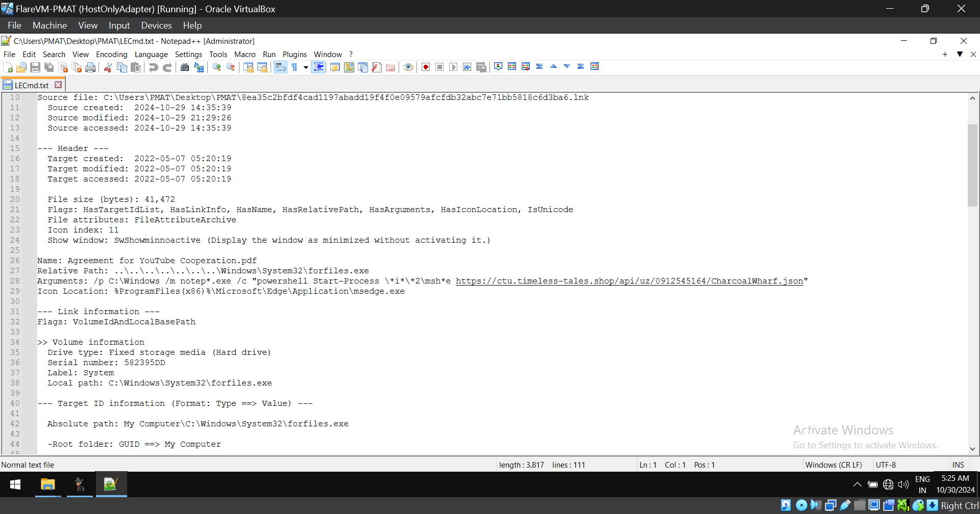Toggle the Document Map panel

click(x=349, y=67)
